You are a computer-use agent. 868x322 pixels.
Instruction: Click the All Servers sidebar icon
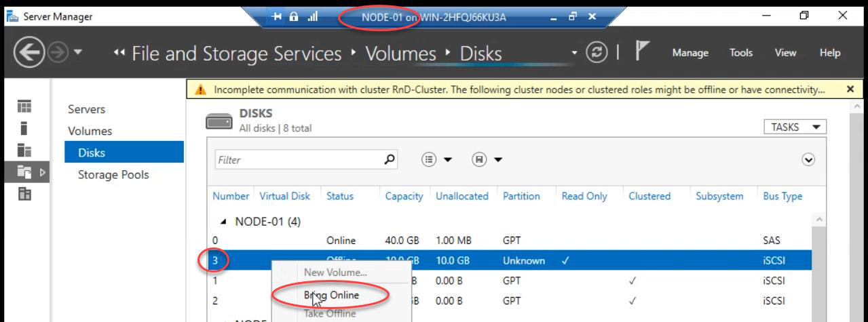pyautogui.click(x=24, y=150)
